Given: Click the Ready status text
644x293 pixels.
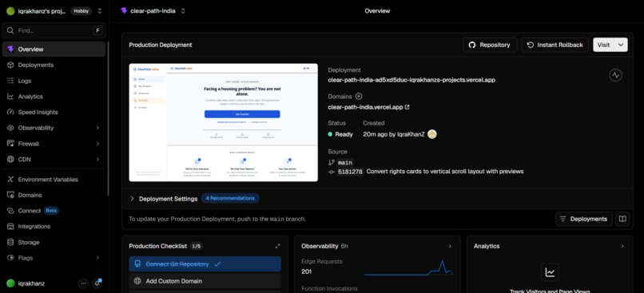Looking at the screenshot, I should click(344, 134).
